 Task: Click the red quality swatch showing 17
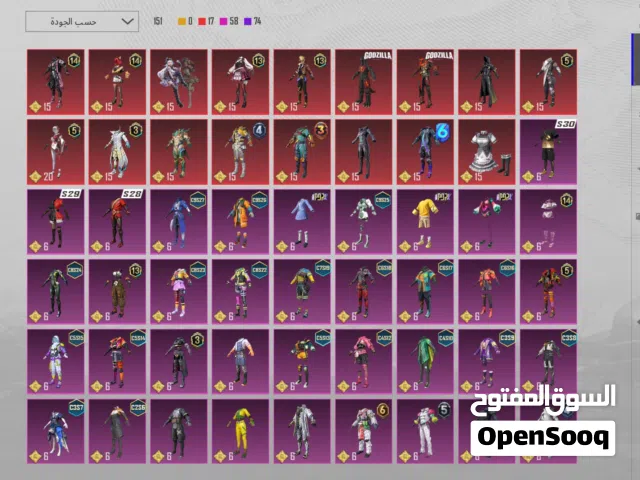(x=202, y=21)
